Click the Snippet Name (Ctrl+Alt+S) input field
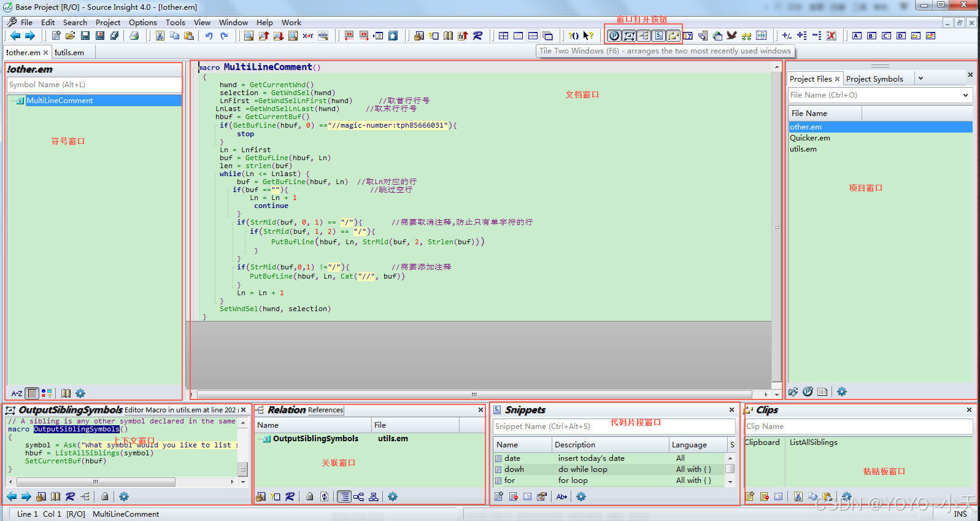 click(x=614, y=426)
